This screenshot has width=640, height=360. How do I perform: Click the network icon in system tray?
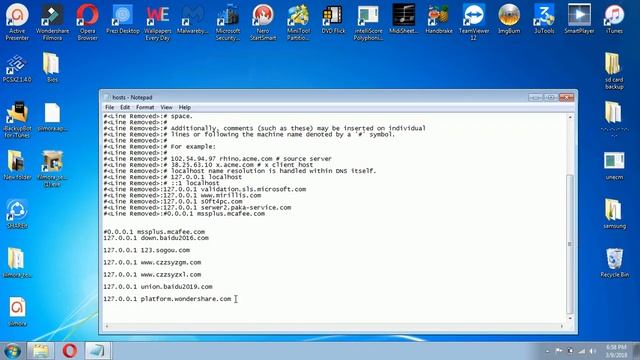(x=582, y=351)
